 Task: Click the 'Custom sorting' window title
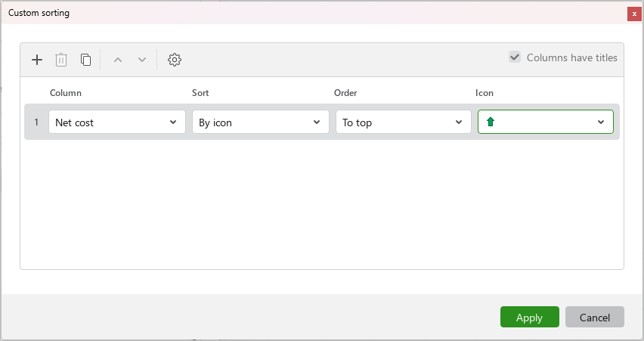click(39, 13)
